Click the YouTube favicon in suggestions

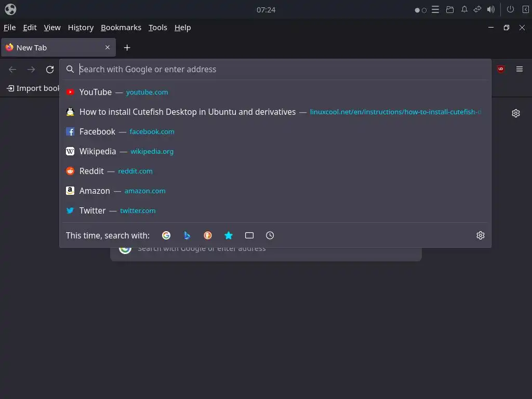click(x=70, y=92)
